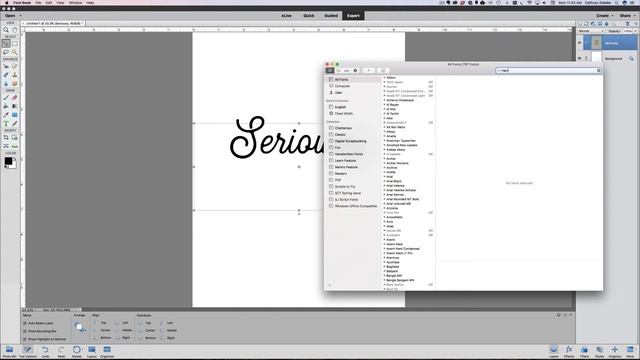
Task: Open the Share dropdown
Action: tap(627, 16)
